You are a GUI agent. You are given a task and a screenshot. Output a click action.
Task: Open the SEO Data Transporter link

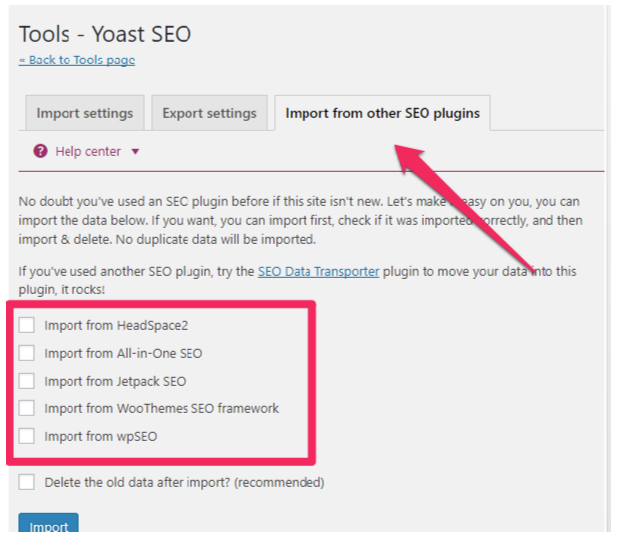pyautogui.click(x=318, y=272)
